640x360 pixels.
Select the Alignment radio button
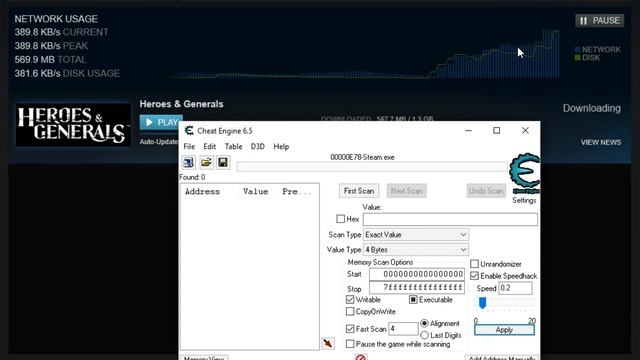point(424,323)
